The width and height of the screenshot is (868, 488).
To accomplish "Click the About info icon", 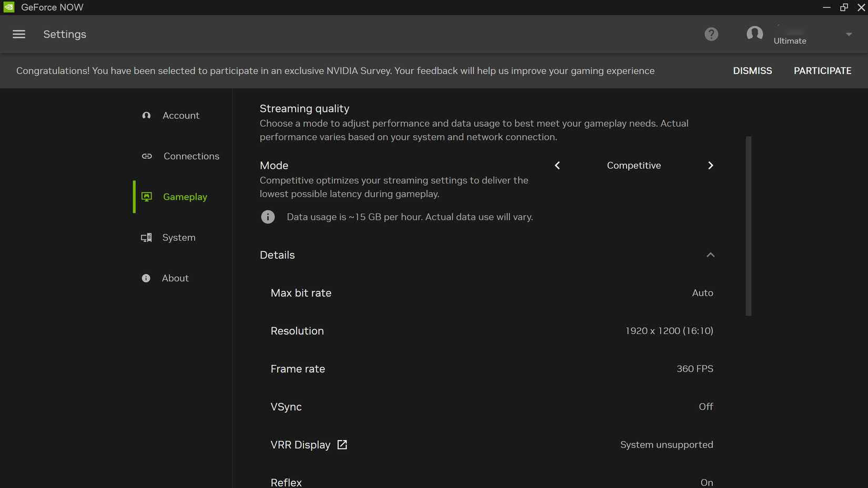I will pos(146,278).
